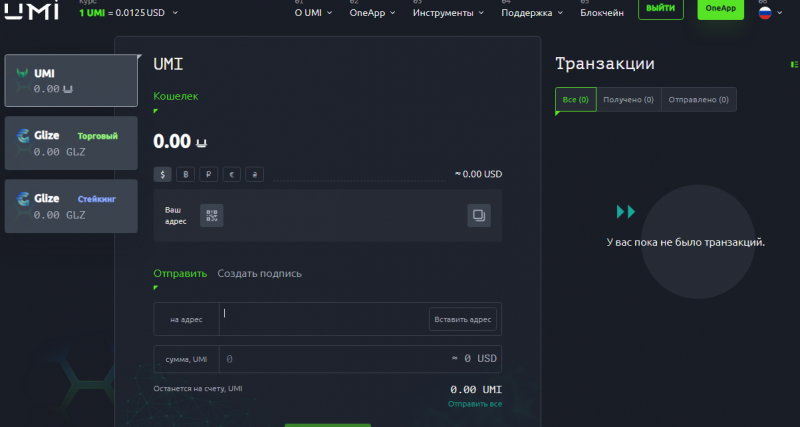800x427 pixels.
Task: Switch balance display to bitcoin (B)
Action: [186, 174]
